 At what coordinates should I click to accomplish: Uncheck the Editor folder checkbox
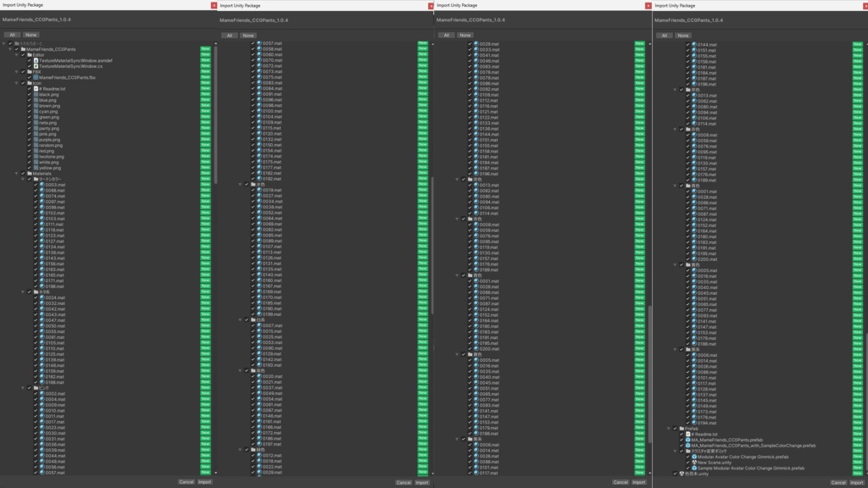tap(23, 55)
